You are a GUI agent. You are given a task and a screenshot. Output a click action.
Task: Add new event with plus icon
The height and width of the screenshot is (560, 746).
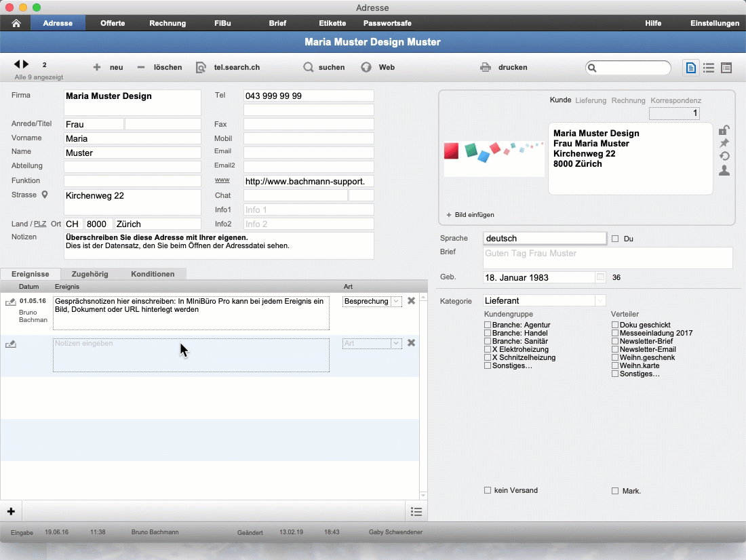pos(11,511)
